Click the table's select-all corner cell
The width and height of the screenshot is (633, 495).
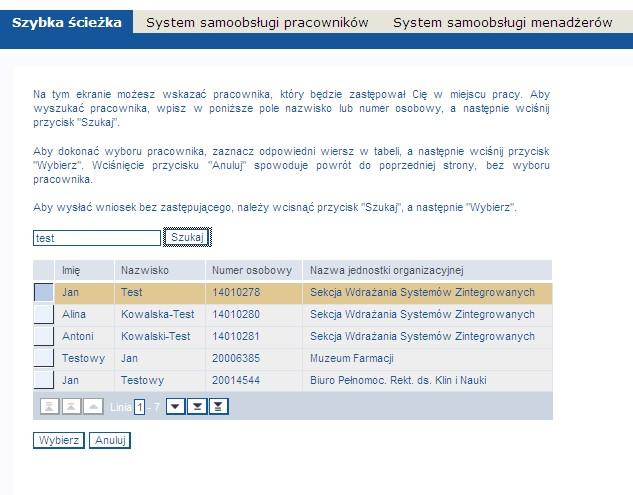tap(44, 270)
